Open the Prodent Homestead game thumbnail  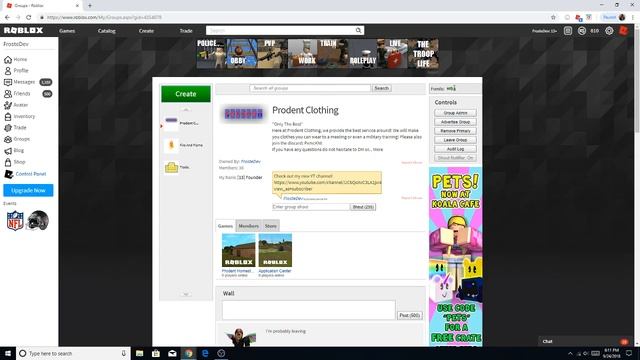(x=238, y=250)
